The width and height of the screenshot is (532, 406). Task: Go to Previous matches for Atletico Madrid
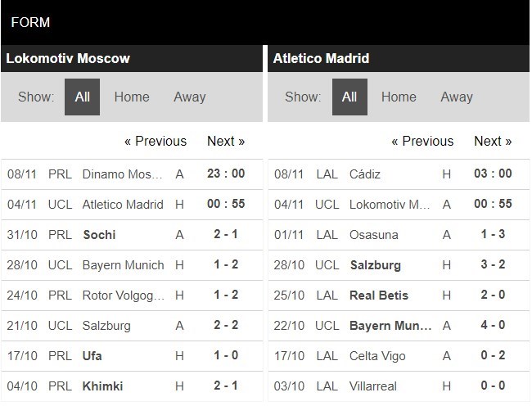tap(422, 141)
